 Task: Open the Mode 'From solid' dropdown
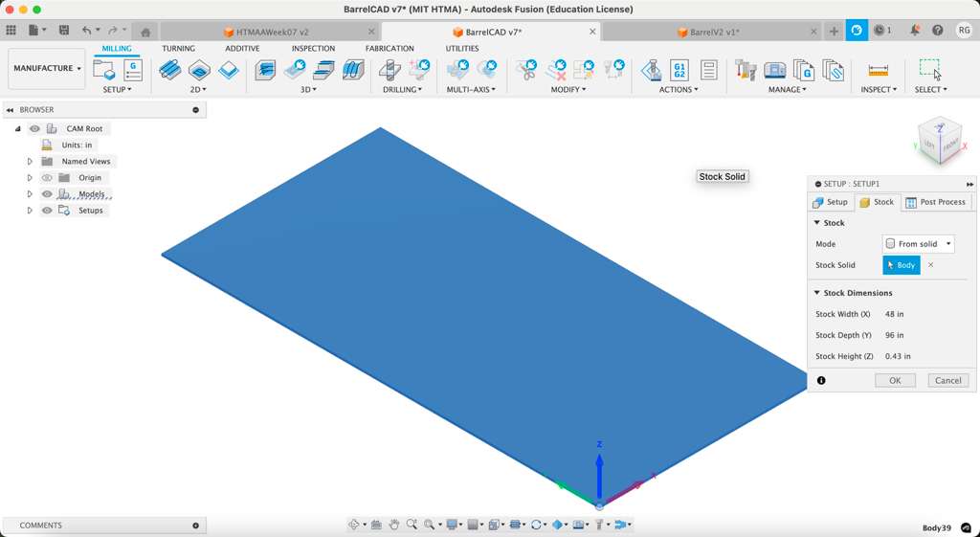pyautogui.click(x=918, y=244)
